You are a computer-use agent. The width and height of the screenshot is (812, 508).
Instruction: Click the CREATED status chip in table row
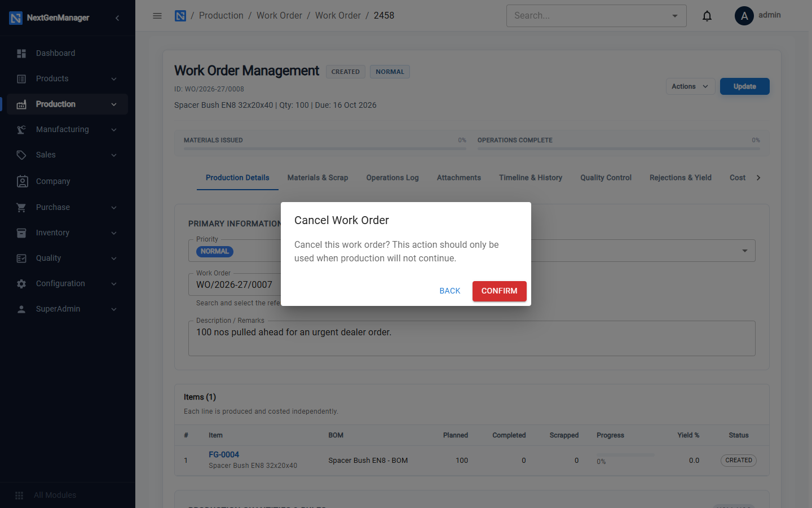739,461
